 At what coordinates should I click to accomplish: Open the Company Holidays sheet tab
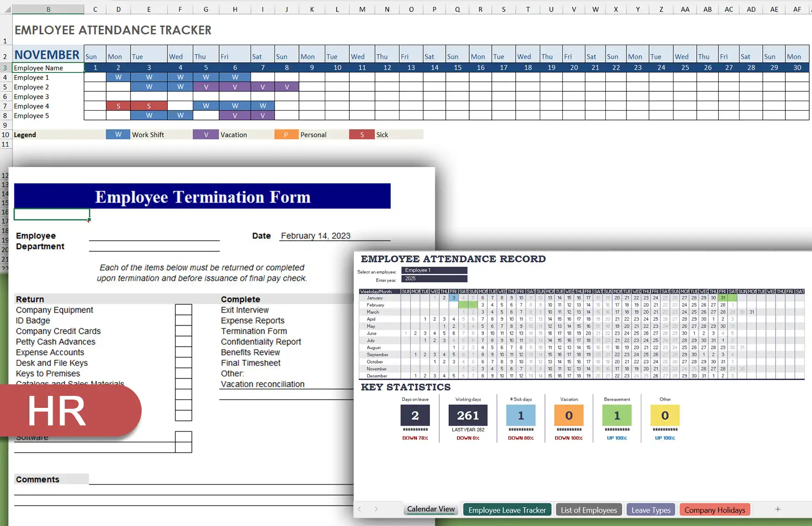pos(714,510)
